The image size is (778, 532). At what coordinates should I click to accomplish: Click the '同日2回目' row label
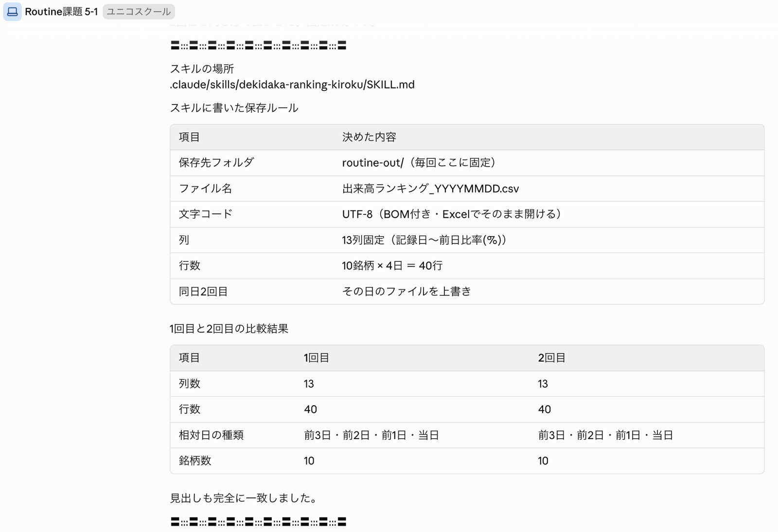pyautogui.click(x=203, y=292)
